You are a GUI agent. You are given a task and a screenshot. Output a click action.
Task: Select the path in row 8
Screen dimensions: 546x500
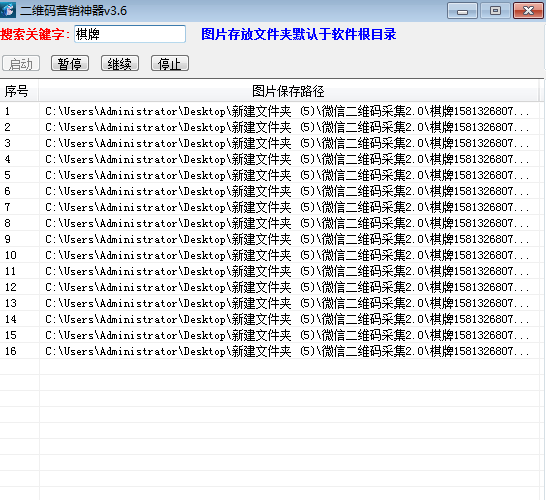(287, 223)
